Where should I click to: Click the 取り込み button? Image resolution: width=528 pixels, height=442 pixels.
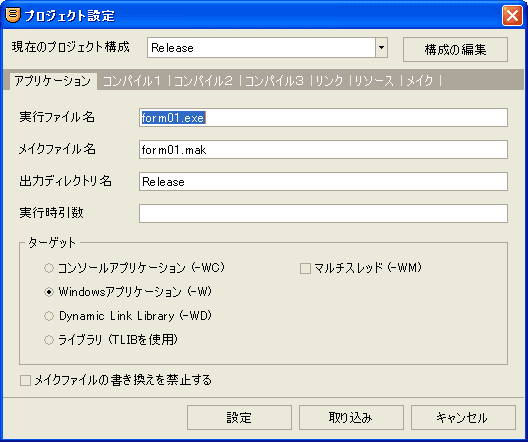[351, 417]
